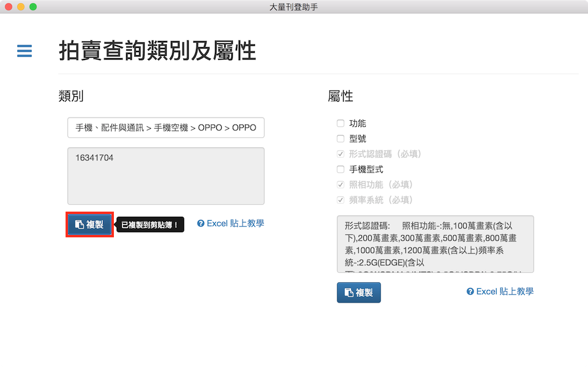Maximize the window with the green button
The height and width of the screenshot is (368, 588).
pos(33,7)
